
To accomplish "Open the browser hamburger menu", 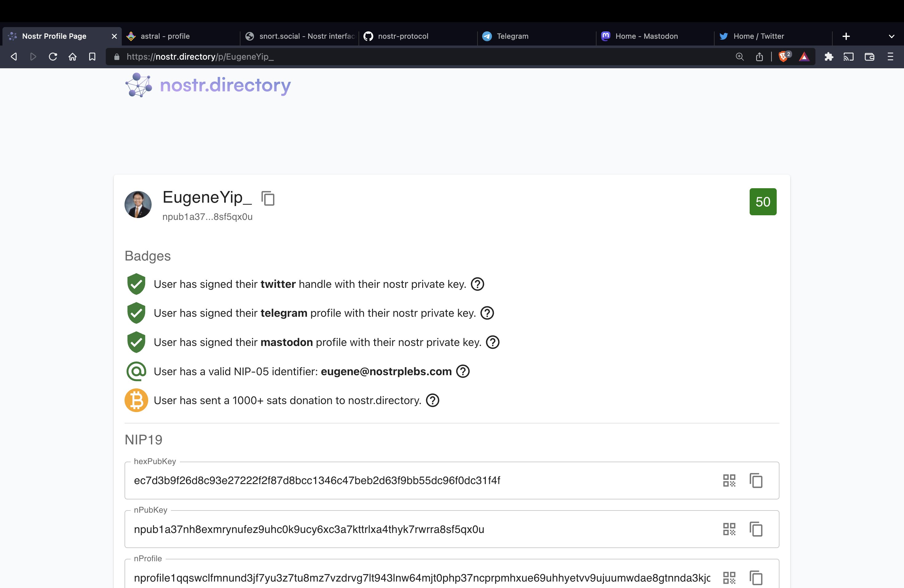I will pyautogui.click(x=890, y=57).
